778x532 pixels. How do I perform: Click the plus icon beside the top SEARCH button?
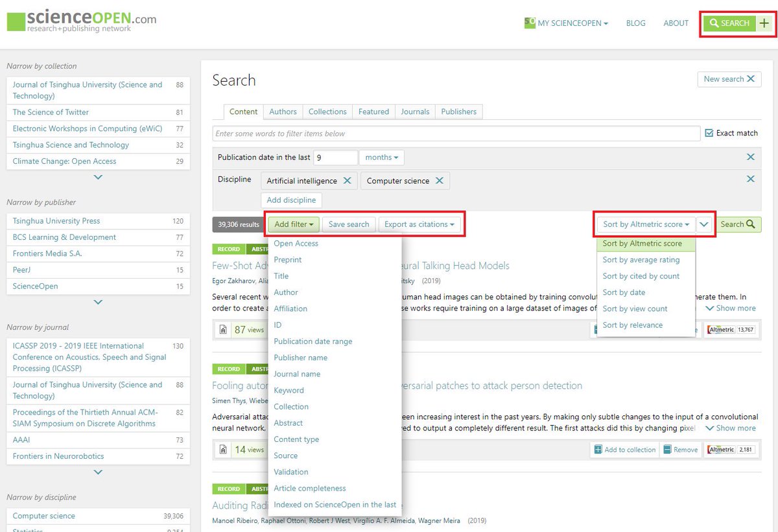coord(764,23)
